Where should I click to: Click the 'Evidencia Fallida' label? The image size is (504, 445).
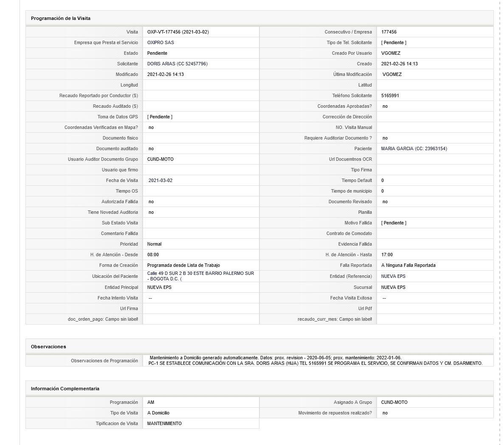click(355, 244)
